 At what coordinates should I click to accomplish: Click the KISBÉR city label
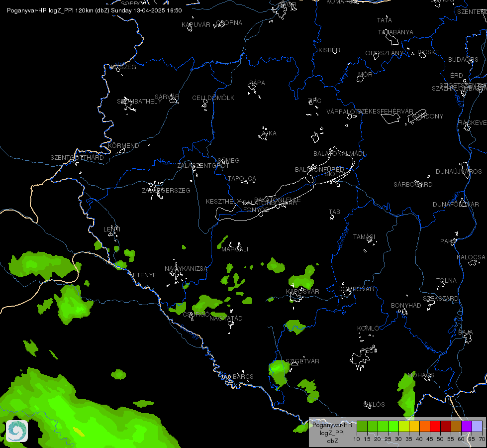pos(329,50)
